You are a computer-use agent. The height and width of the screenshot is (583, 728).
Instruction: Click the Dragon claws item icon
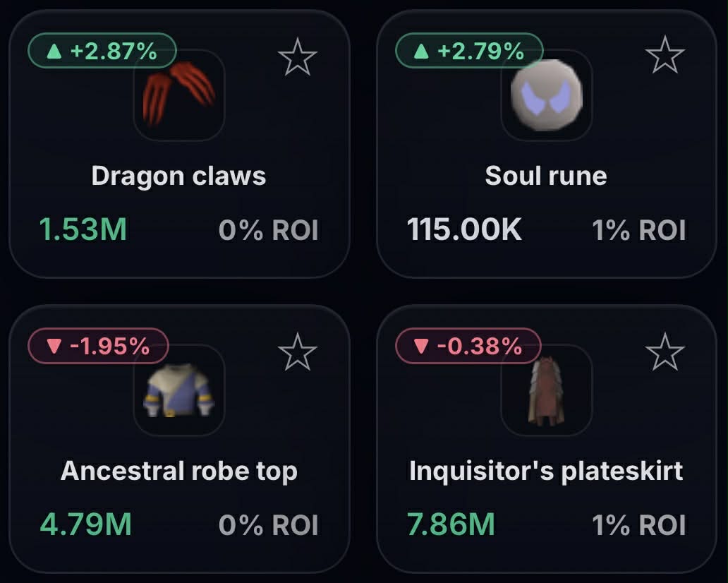tap(179, 95)
